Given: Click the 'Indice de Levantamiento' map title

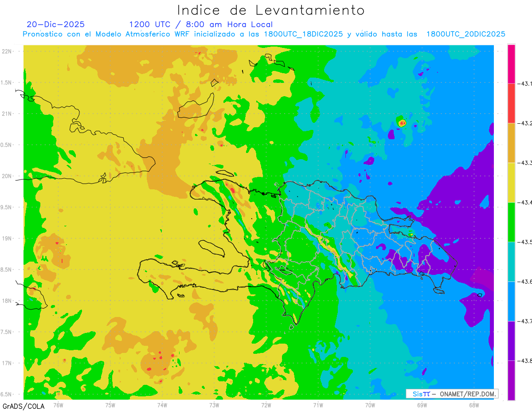Looking at the screenshot, I should coord(271,10).
